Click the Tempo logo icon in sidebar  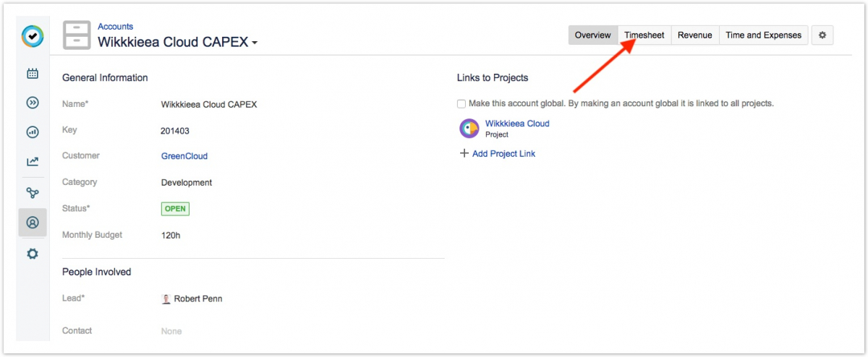[x=33, y=35]
